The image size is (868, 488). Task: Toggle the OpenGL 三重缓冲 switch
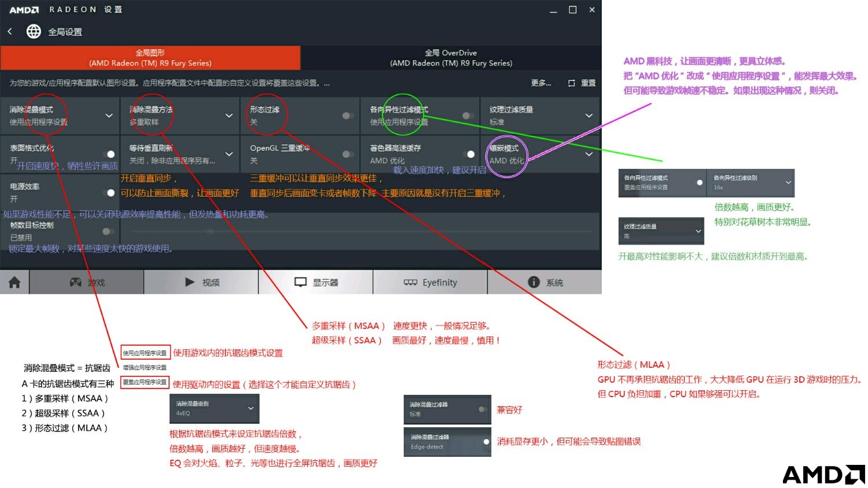click(348, 154)
